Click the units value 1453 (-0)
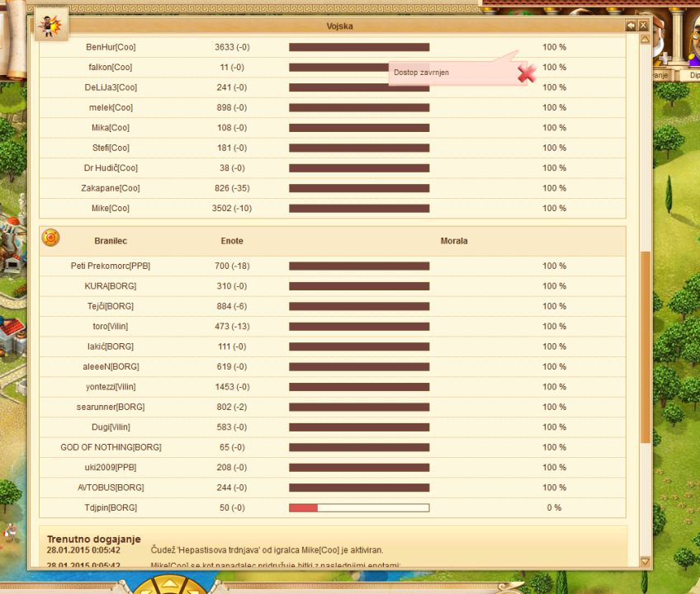 (x=232, y=386)
